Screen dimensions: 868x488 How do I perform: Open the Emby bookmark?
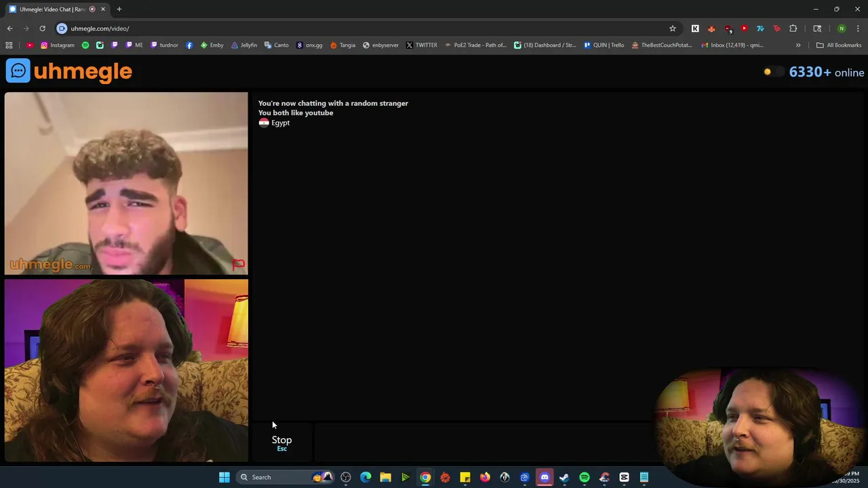[x=212, y=45]
